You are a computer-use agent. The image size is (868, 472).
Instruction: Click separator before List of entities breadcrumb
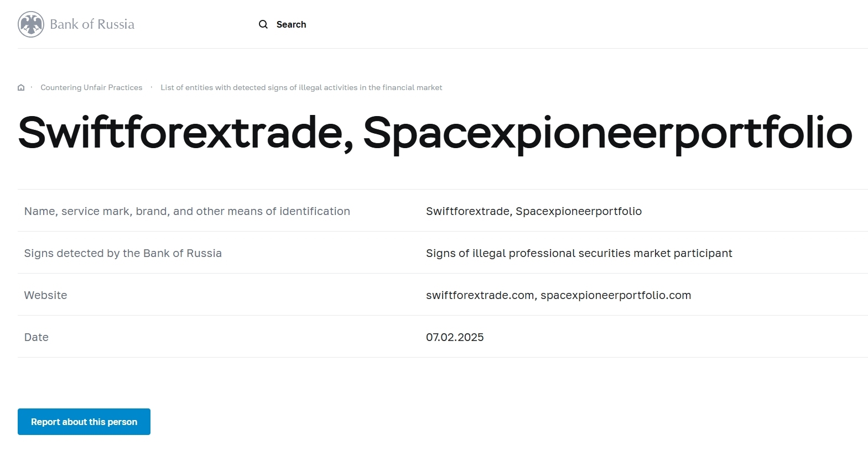pyautogui.click(x=152, y=87)
